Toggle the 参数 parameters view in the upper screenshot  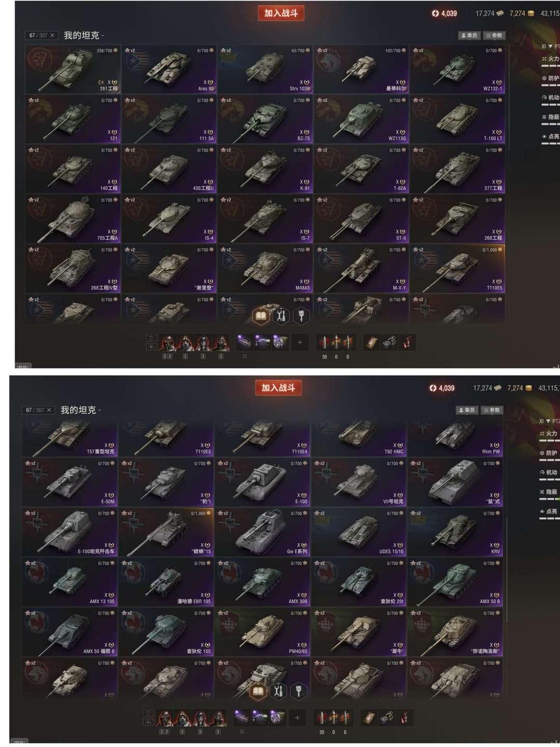[x=494, y=35]
